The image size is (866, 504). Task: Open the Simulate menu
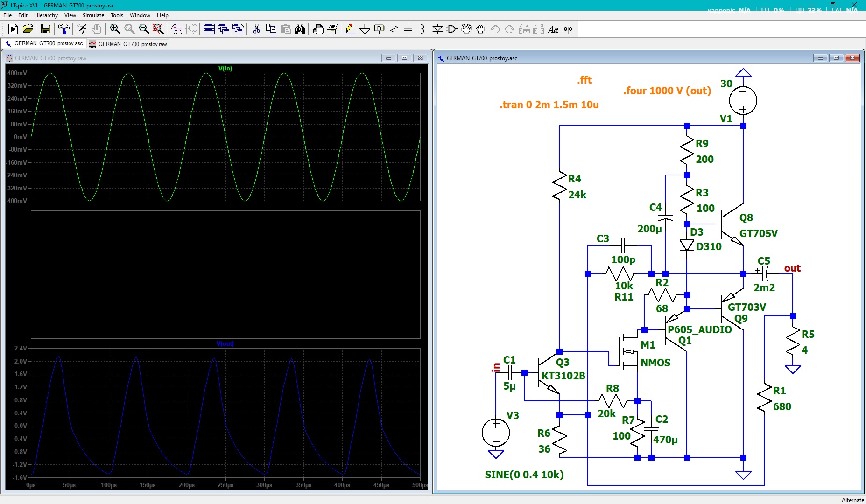click(93, 15)
